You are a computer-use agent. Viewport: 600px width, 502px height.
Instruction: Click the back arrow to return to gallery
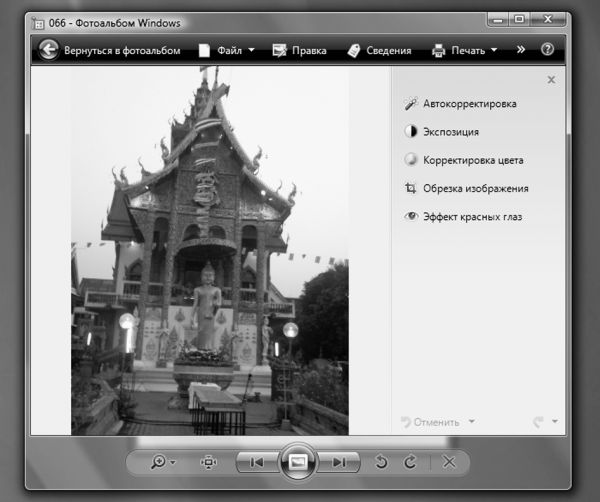(x=49, y=50)
